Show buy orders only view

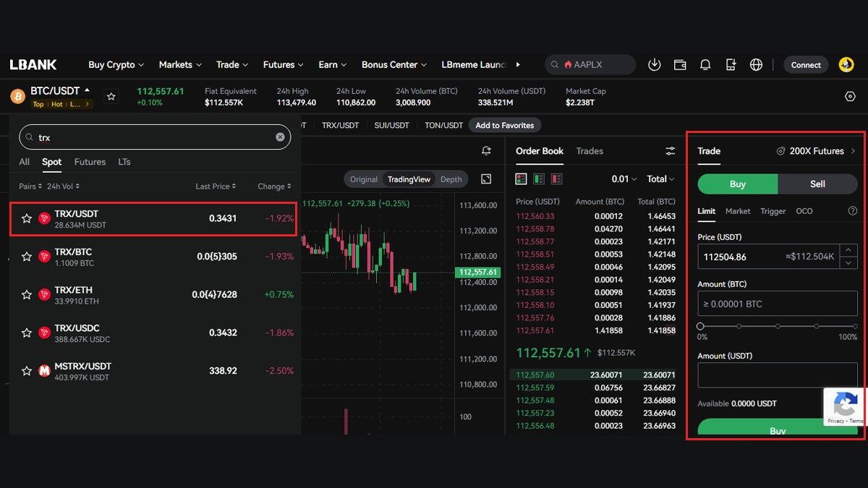[539, 179]
